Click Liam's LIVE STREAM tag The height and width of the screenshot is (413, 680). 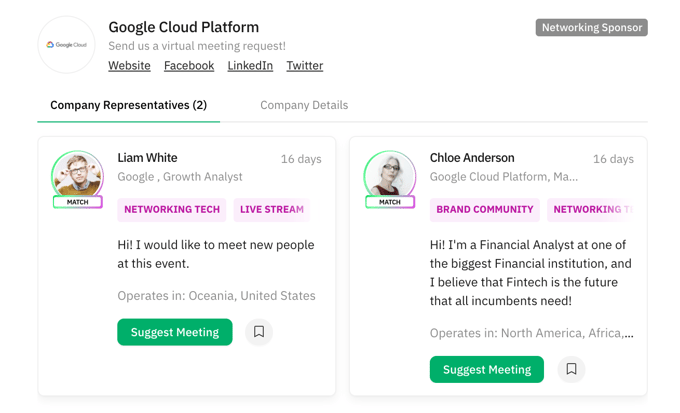point(272,210)
